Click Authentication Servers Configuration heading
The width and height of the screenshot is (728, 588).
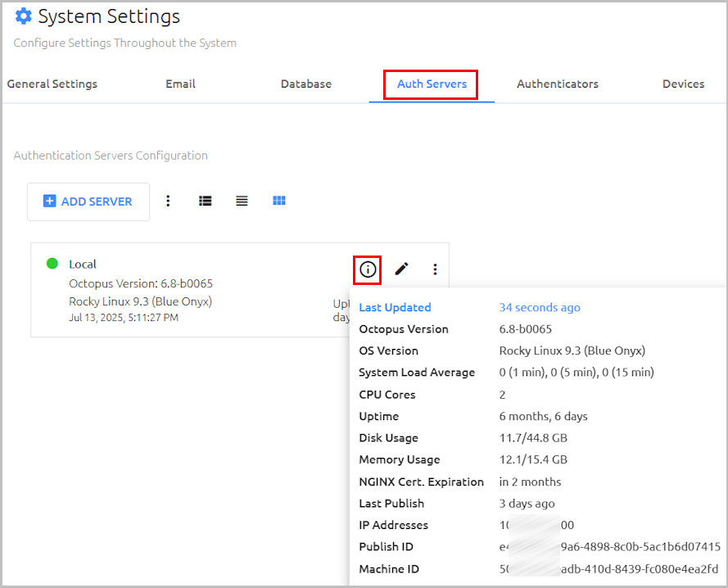click(x=111, y=156)
